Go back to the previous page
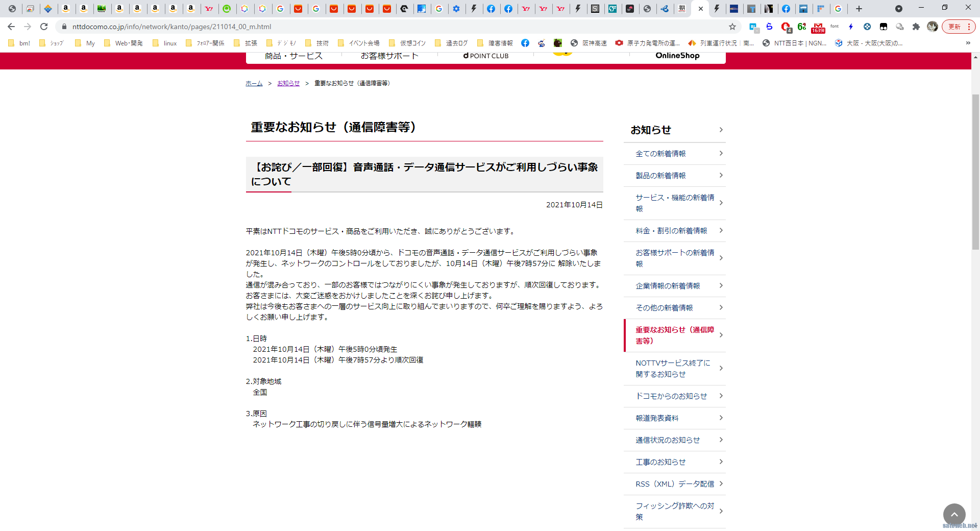 pos(11,27)
